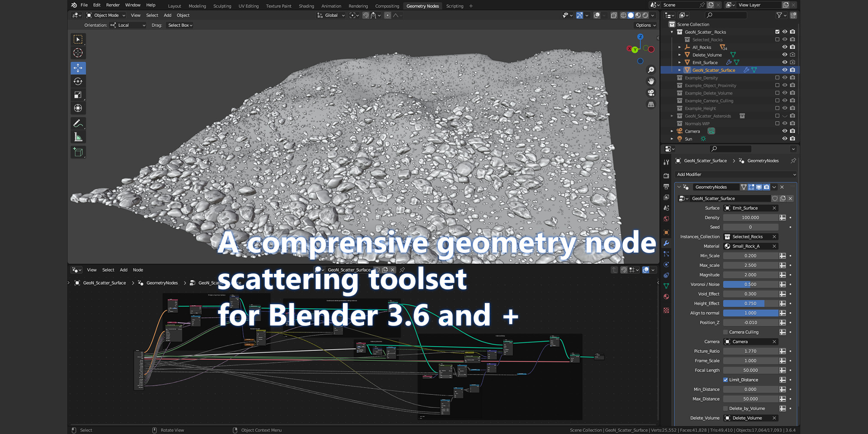Switch to wireframe viewport shading
Viewport: 868px width, 434px height.
tap(623, 15)
